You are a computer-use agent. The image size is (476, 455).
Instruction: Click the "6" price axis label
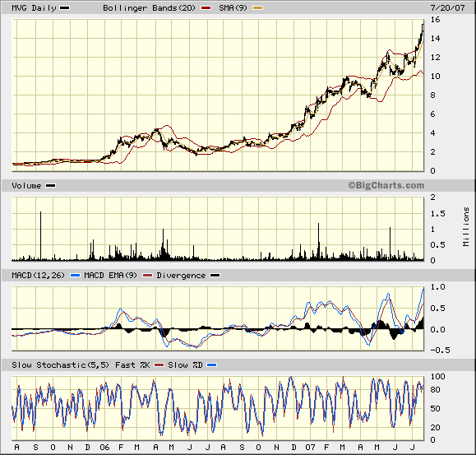433,114
